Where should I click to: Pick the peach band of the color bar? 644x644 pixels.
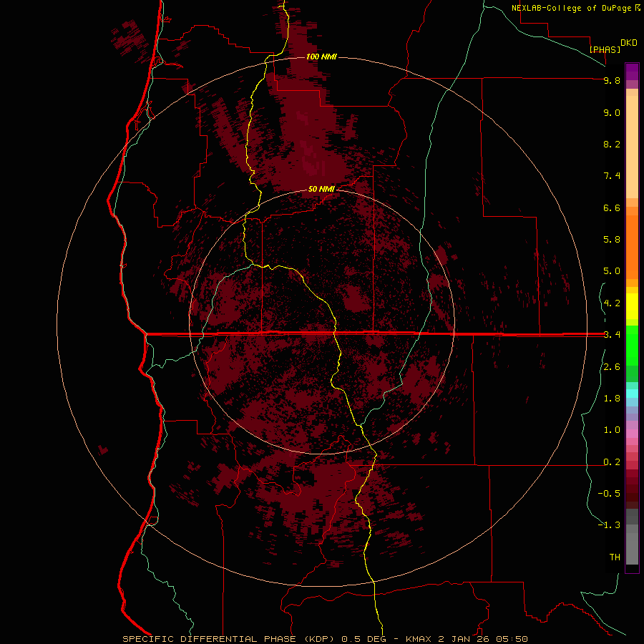[632, 147]
